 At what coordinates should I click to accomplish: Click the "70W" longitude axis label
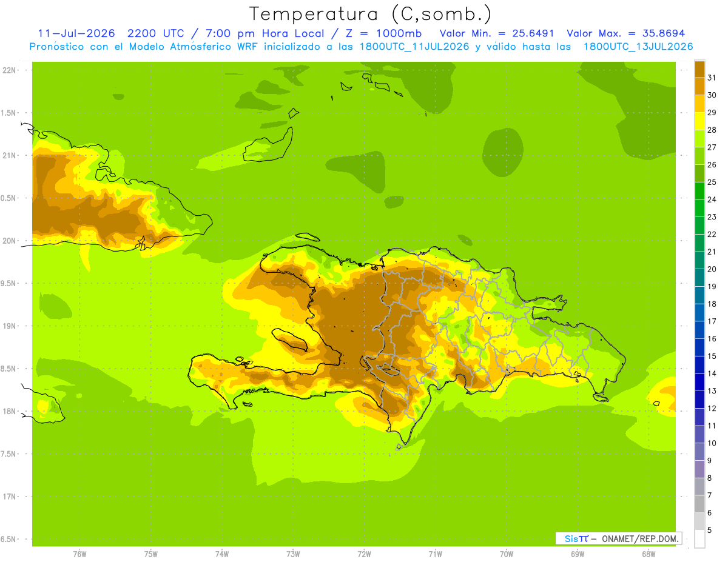pos(507,554)
